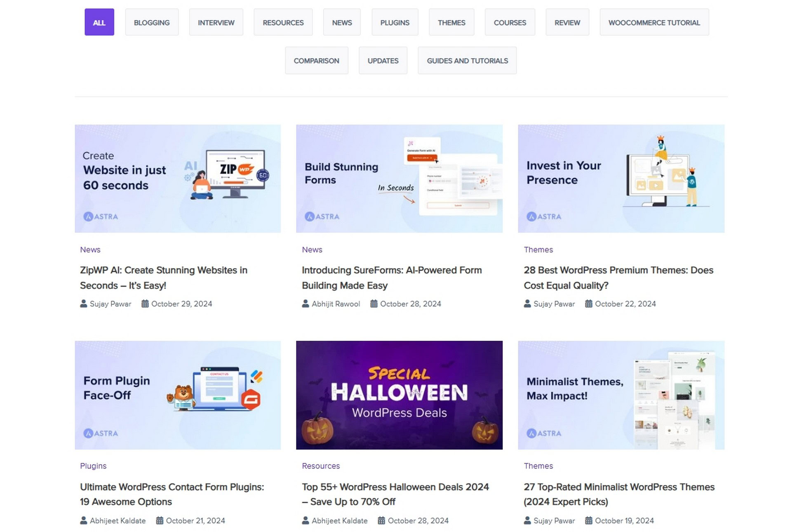The height and width of the screenshot is (532, 804).
Task: Click the date on Halloween Deals post
Action: coord(418,520)
